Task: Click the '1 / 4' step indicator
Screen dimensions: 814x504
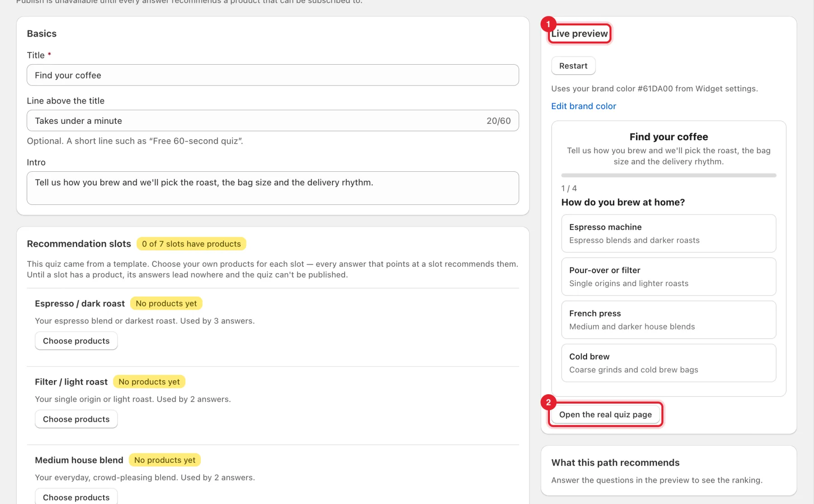Action: pos(569,188)
